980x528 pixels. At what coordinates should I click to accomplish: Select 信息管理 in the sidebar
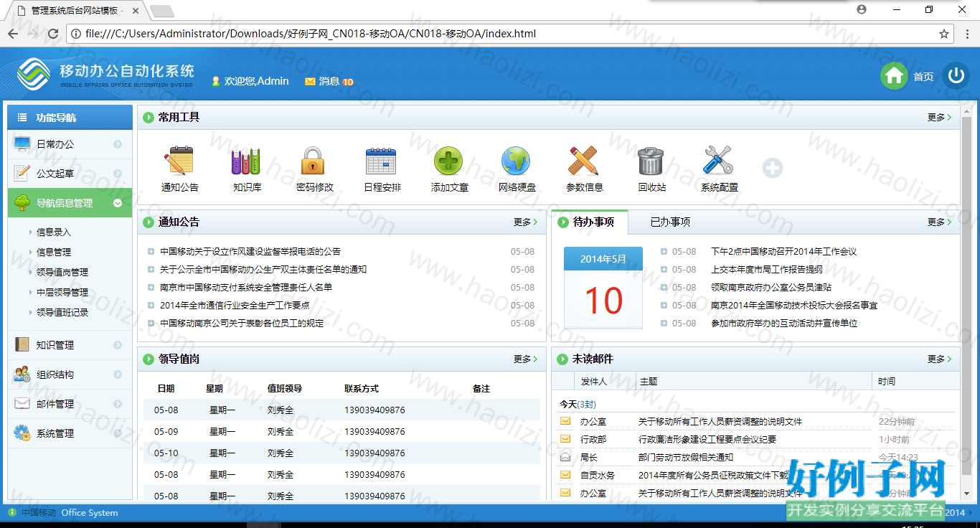(x=54, y=253)
